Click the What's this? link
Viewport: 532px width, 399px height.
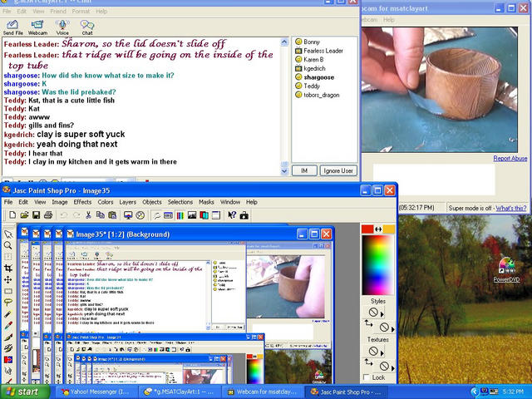[511, 208]
